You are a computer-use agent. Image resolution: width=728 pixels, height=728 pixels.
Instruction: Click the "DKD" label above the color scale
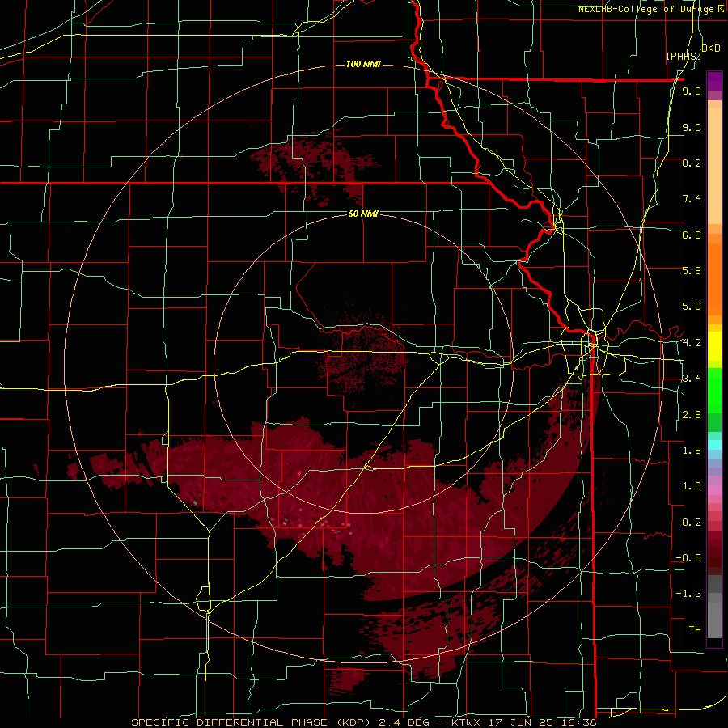point(711,49)
